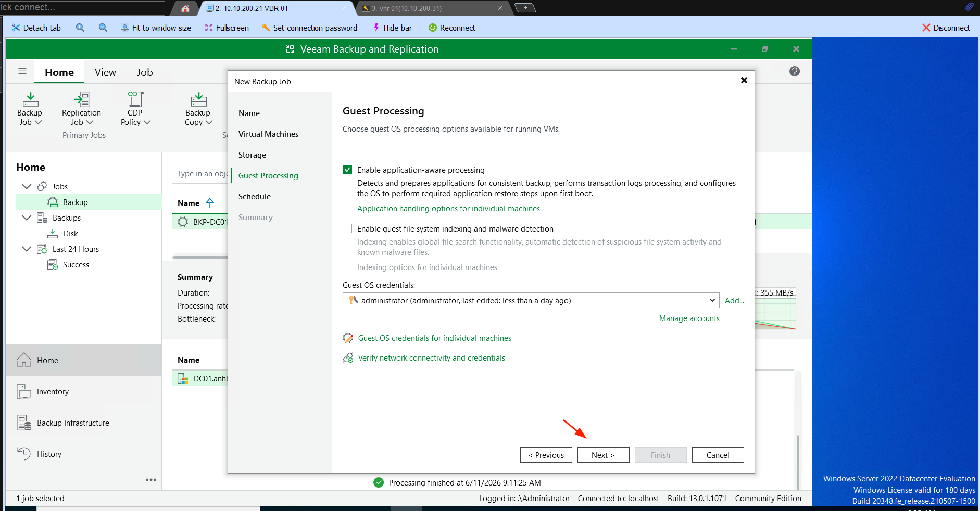
Task: Expand the Backup Copy dropdown arrow
Action: (209, 122)
